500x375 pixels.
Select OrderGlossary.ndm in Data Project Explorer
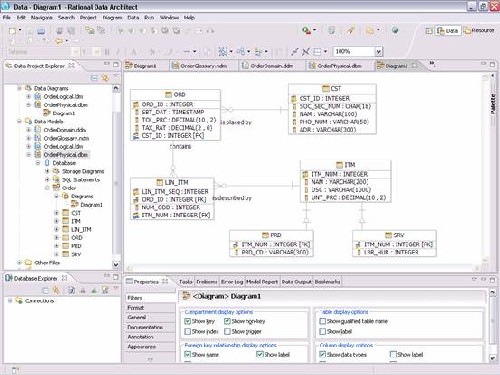pyautogui.click(x=66, y=138)
